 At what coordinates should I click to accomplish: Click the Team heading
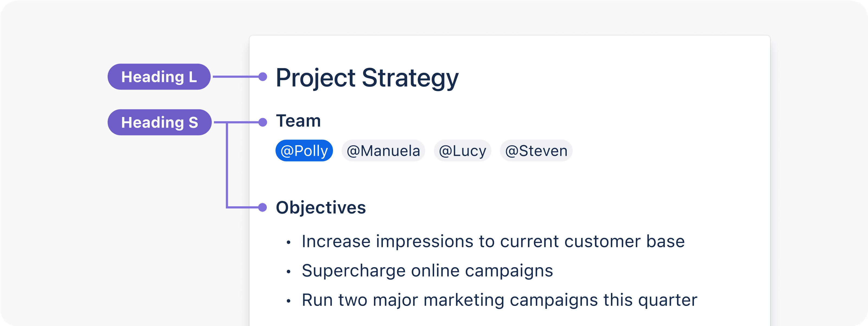click(x=298, y=121)
